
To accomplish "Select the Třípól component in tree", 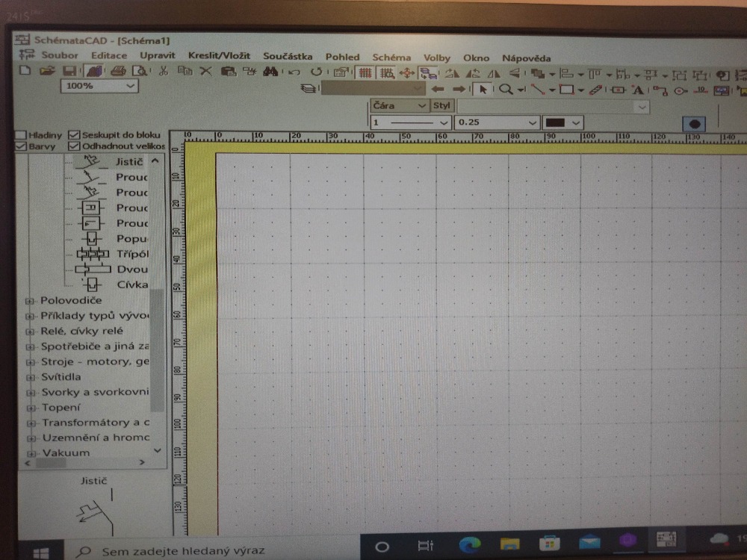I will pyautogui.click(x=133, y=255).
